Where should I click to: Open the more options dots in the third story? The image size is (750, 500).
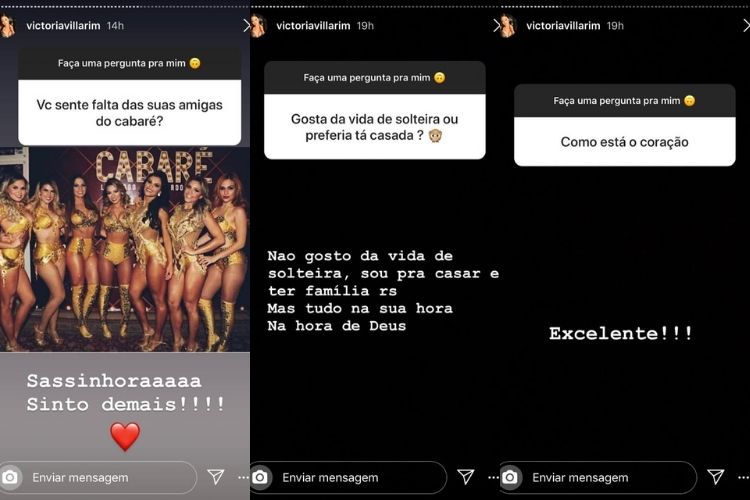pyautogui.click(x=743, y=477)
